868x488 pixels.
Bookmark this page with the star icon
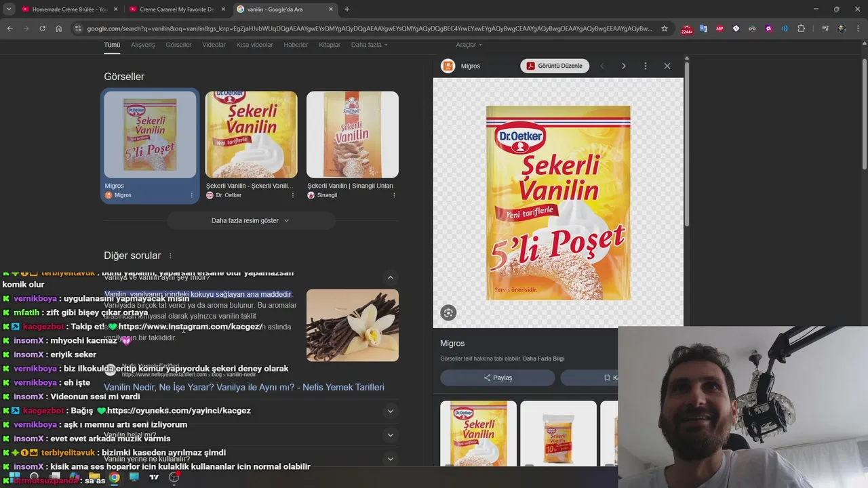[665, 28]
